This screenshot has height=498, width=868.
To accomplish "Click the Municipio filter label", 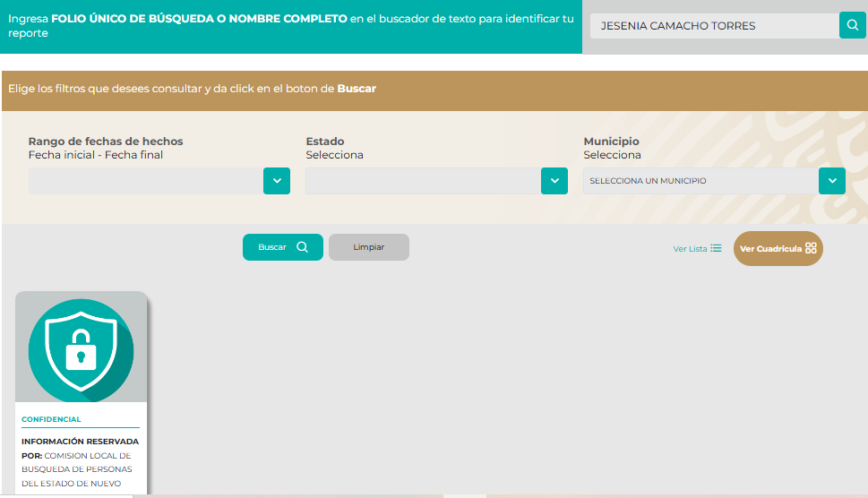I will 611,142.
